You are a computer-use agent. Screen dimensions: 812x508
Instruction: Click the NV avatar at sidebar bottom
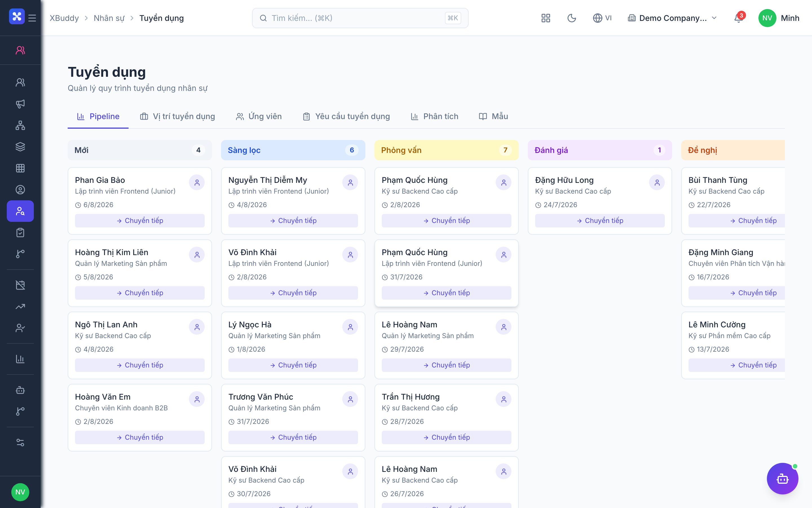click(21, 492)
